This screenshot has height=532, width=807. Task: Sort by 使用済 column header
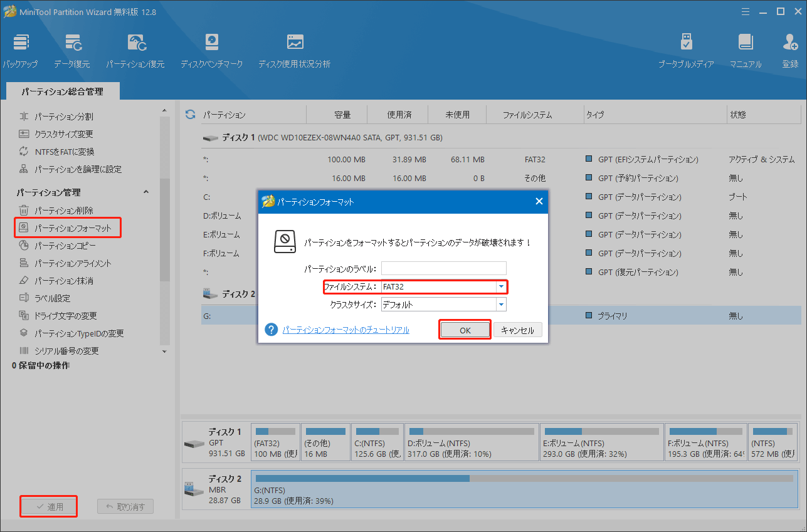coord(399,115)
